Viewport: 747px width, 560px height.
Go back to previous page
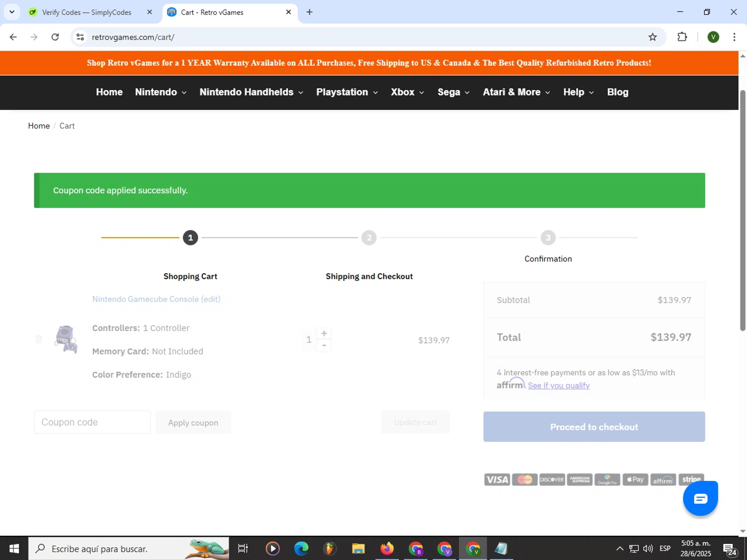(x=13, y=37)
